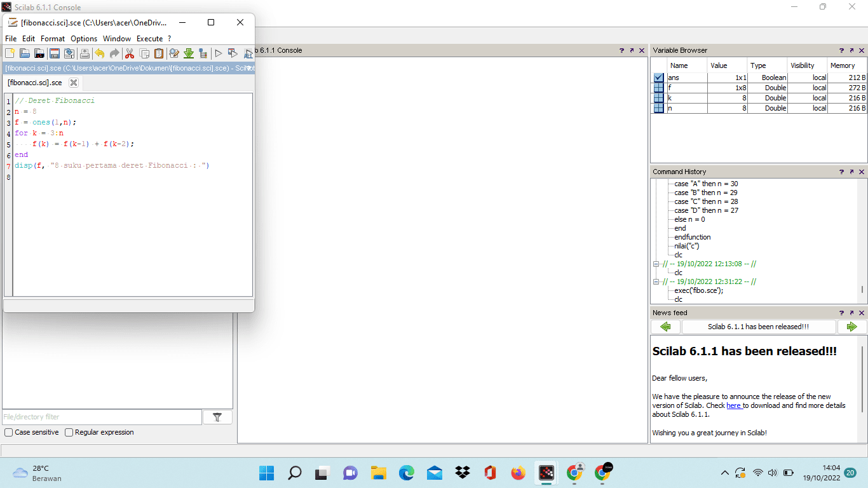Viewport: 868px width, 488px height.
Task: Open the ? help menu in SciNotes
Action: (170, 39)
